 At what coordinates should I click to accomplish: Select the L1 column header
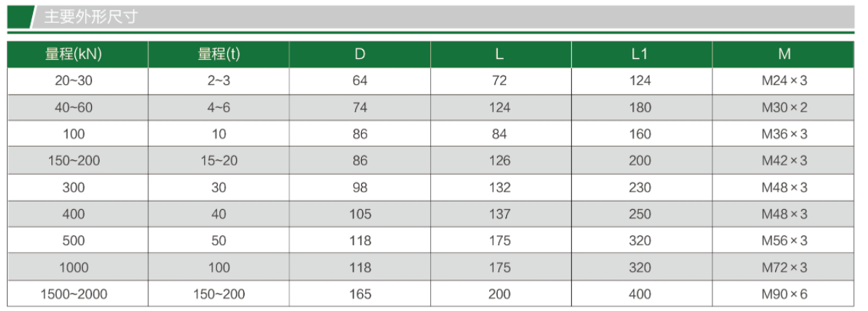tap(639, 54)
